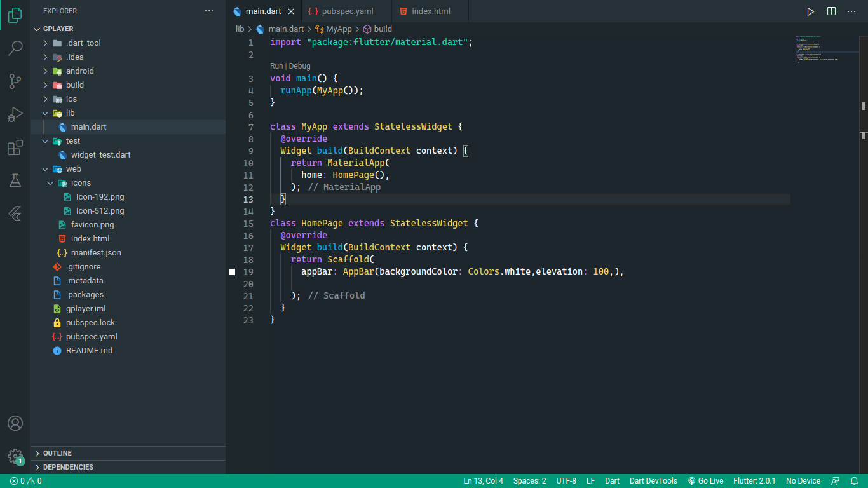Change the LF end of line sequence
Image resolution: width=868 pixels, height=488 pixels.
click(x=591, y=481)
